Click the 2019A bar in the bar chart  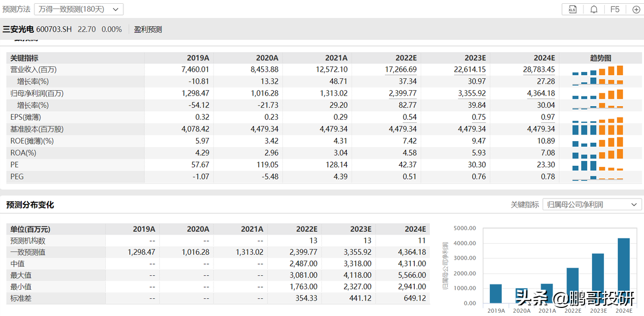point(496,293)
